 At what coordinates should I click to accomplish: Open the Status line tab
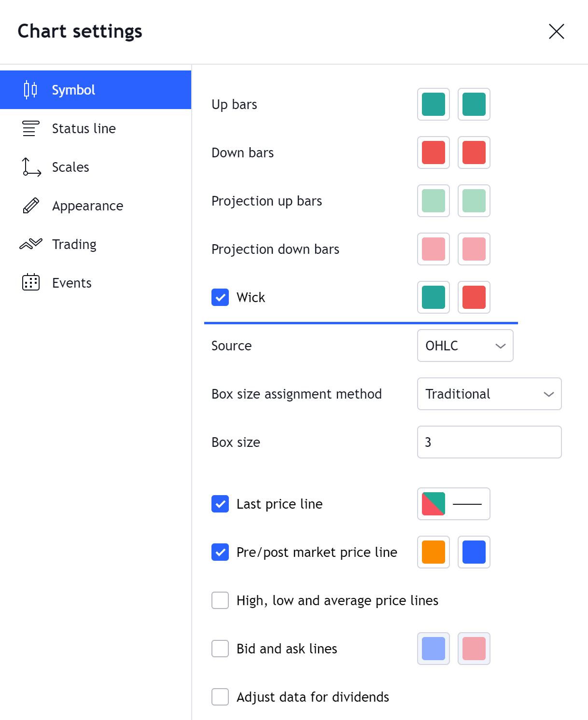(84, 128)
